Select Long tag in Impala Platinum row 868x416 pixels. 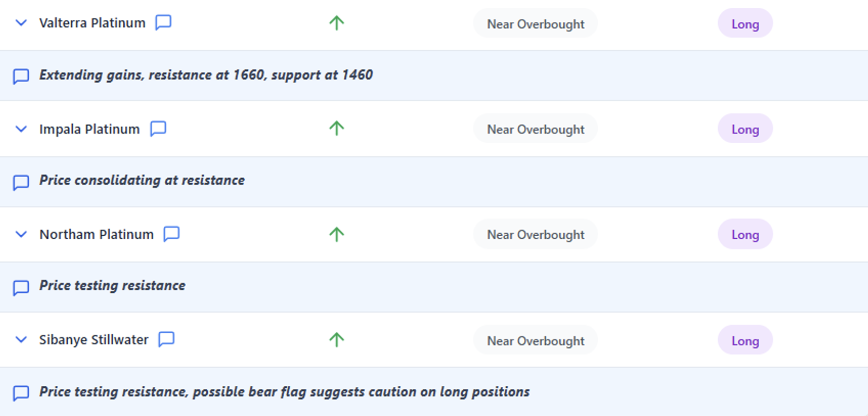click(x=745, y=129)
